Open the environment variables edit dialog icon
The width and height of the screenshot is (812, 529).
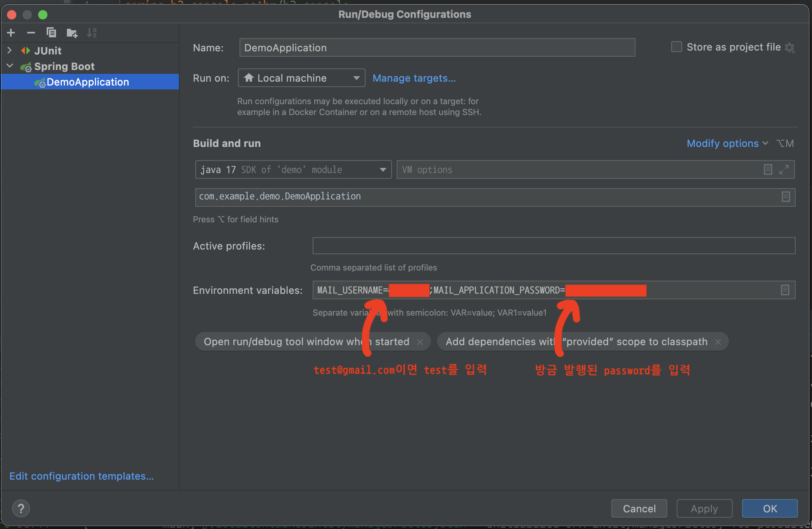(x=785, y=290)
